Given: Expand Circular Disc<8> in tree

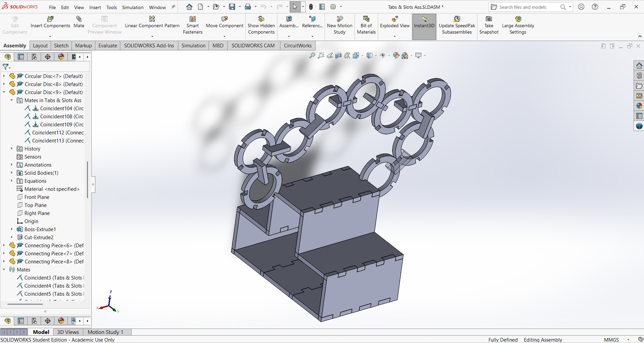Looking at the screenshot, I should (4, 84).
